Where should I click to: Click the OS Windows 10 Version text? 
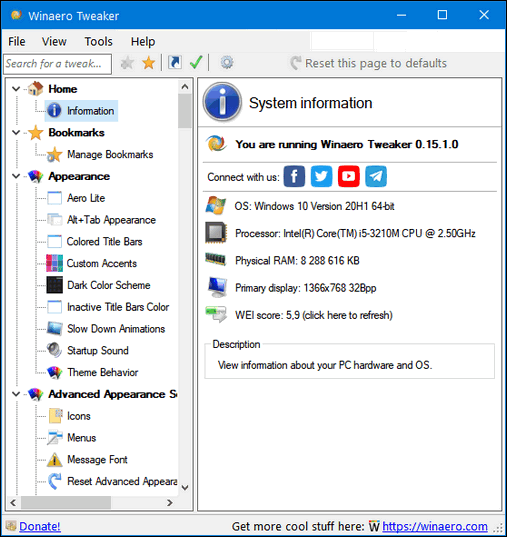(x=314, y=206)
